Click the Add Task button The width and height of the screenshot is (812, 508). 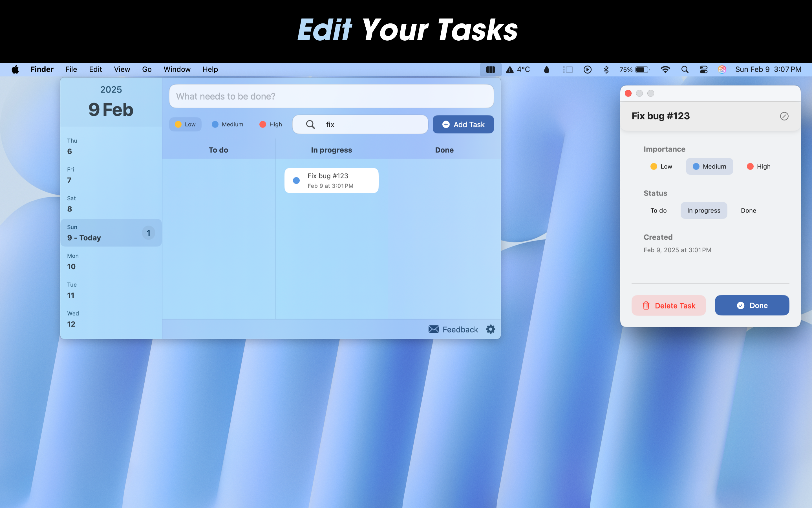(x=463, y=124)
